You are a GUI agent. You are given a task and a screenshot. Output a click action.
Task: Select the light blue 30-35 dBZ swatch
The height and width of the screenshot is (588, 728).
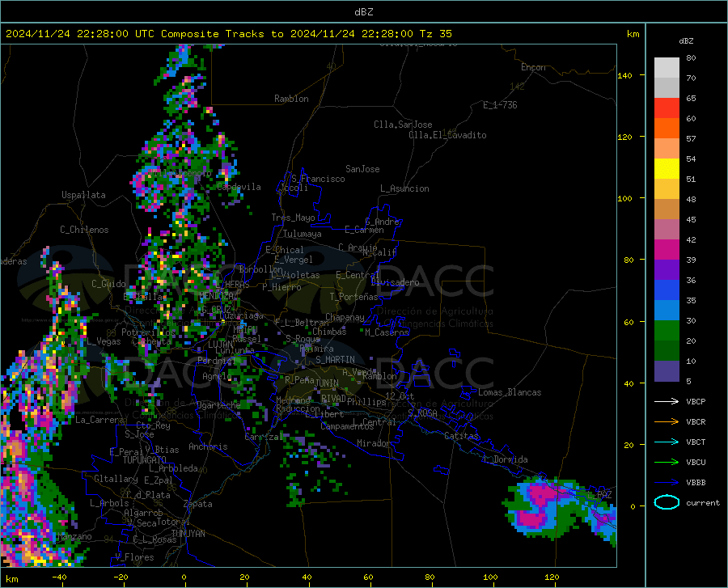[667, 311]
